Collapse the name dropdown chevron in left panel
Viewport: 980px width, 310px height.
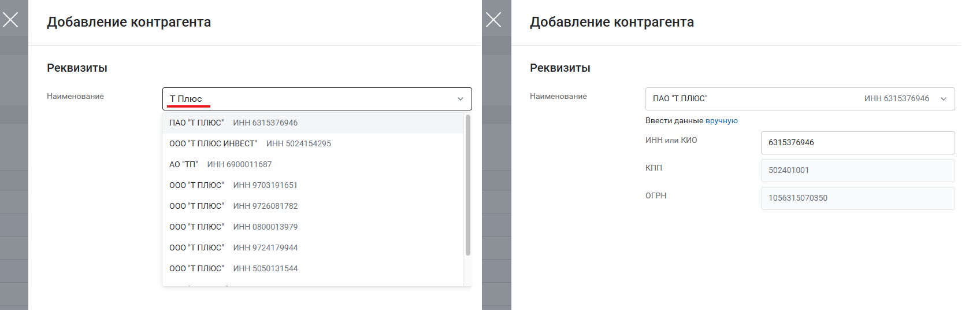click(461, 99)
